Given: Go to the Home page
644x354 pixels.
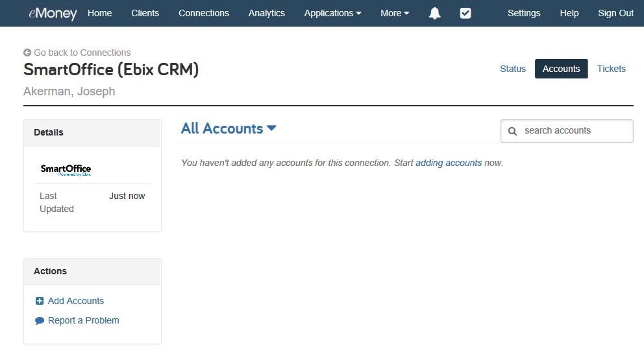Looking at the screenshot, I should [x=100, y=13].
